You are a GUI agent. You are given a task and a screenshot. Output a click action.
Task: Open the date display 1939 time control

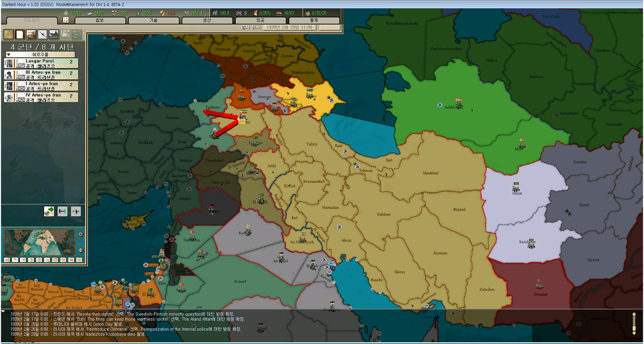[x=289, y=27]
